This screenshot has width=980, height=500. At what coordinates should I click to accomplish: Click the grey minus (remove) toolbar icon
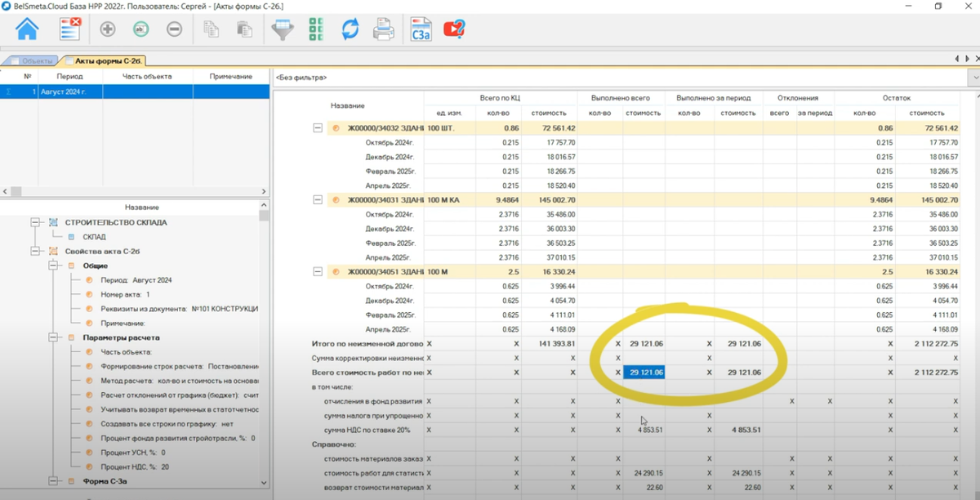[174, 29]
